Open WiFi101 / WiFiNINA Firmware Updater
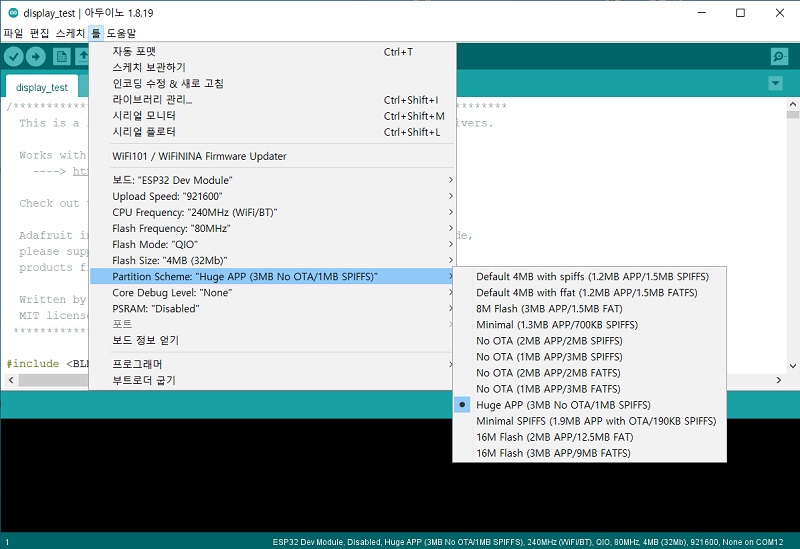800x549 pixels. 272,156
